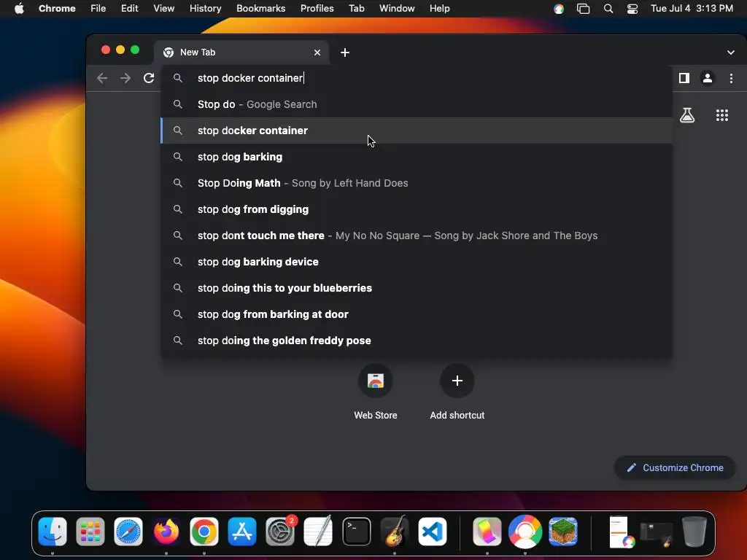Pick 'stop doing the golden freddy pose'
Viewport: 747px width, 560px height.
[x=417, y=340]
